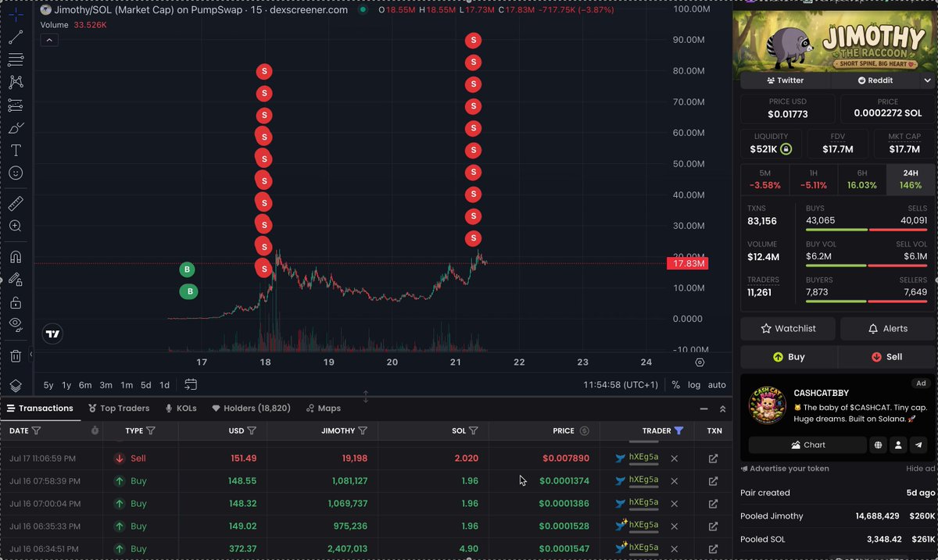Set chart range to 5y
Viewport: 938px width, 560px height.
click(x=48, y=385)
